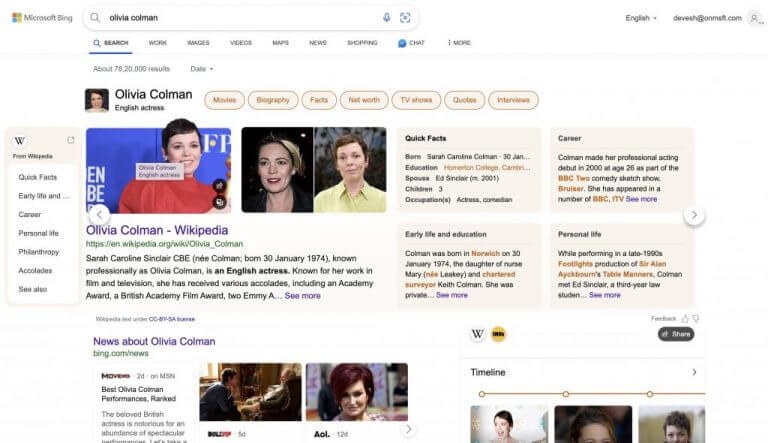
Task: Click the Biography chip
Action: [x=273, y=100]
